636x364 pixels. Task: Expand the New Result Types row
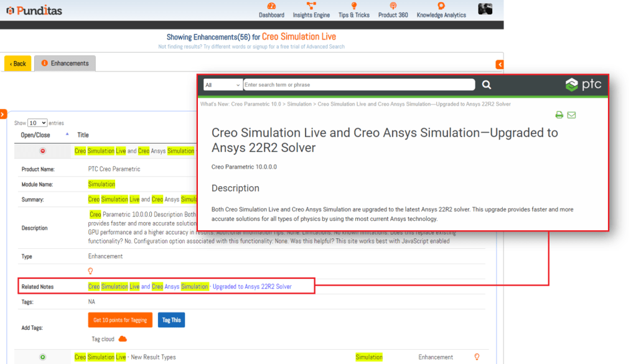43,357
